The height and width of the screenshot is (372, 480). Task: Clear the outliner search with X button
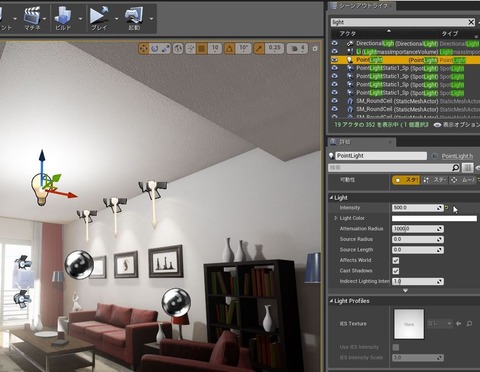471,22
